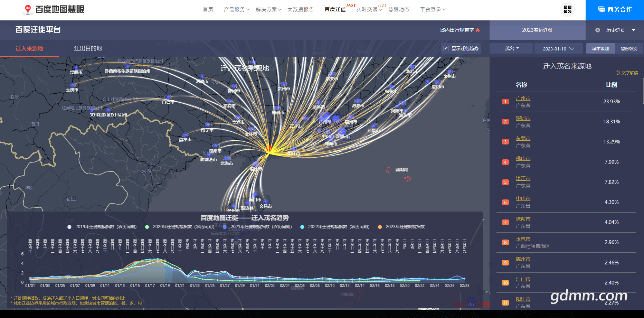Open the 玉林市 city link
This screenshot has height=318, width=644.
coord(523,239)
